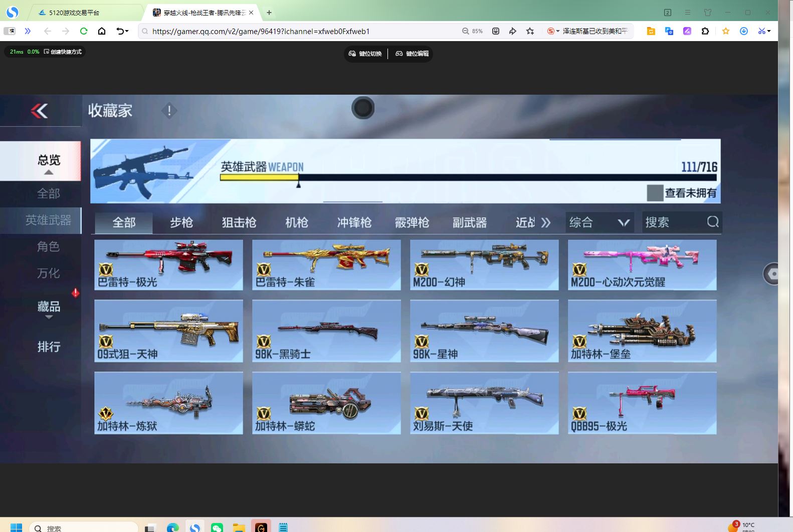
Task: Select the 机枪 weapon tab
Action: tap(297, 222)
